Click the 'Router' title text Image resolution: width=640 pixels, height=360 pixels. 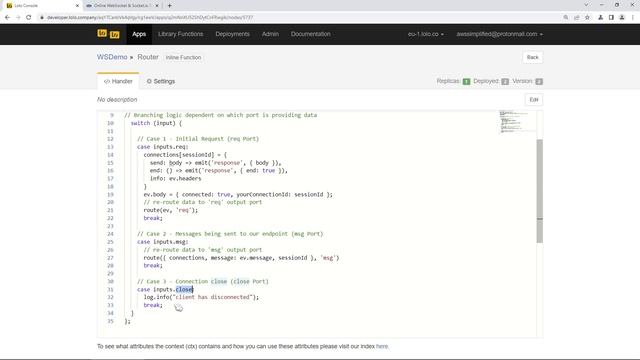pyautogui.click(x=148, y=57)
